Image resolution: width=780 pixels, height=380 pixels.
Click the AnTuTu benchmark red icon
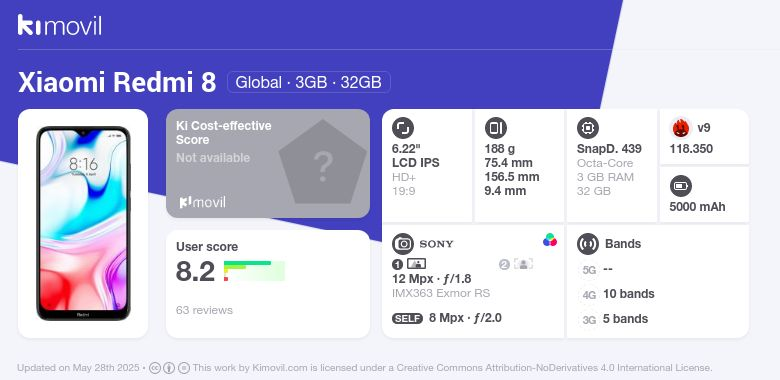tap(681, 128)
